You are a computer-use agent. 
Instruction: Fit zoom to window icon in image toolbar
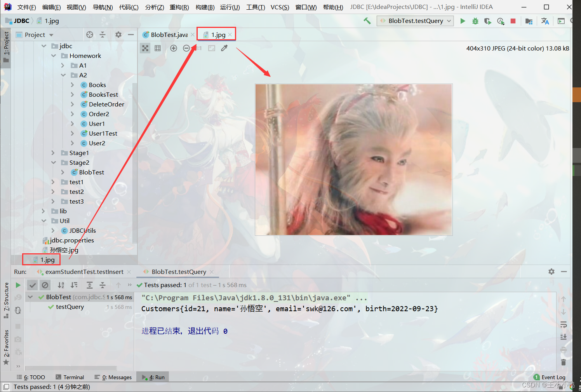click(x=212, y=48)
